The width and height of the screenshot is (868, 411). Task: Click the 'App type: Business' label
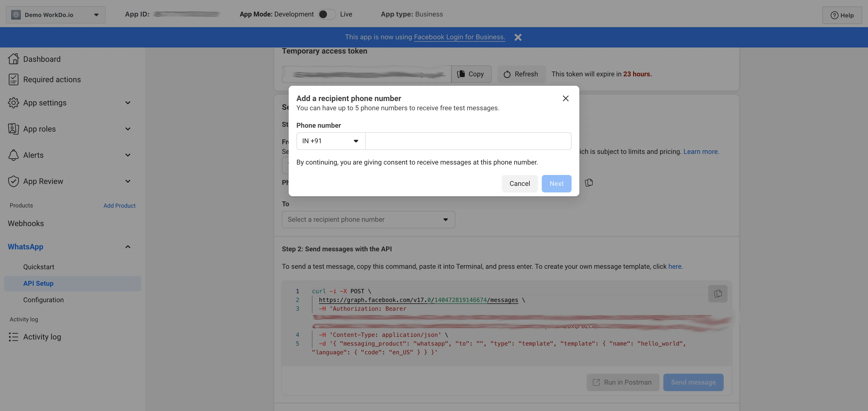412,14
